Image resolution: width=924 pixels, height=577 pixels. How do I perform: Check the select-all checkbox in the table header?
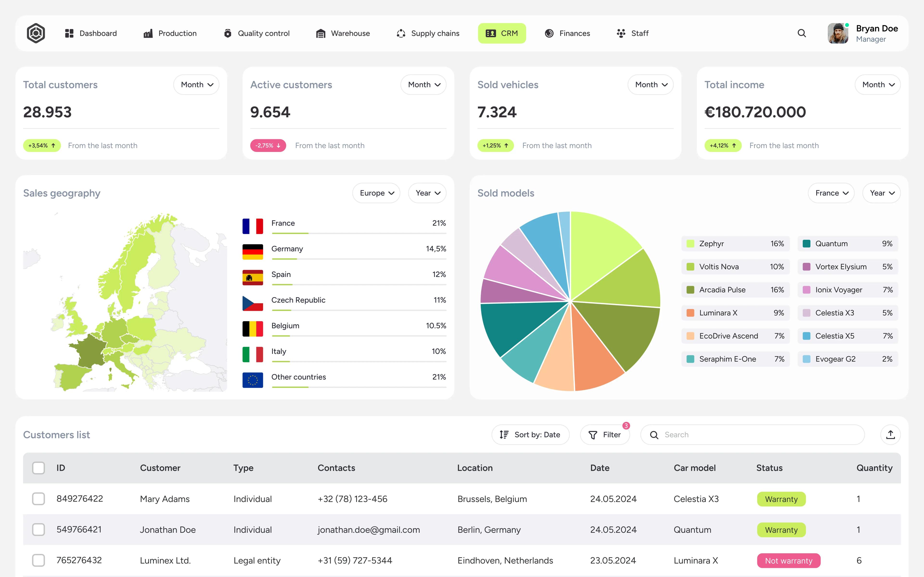point(38,468)
